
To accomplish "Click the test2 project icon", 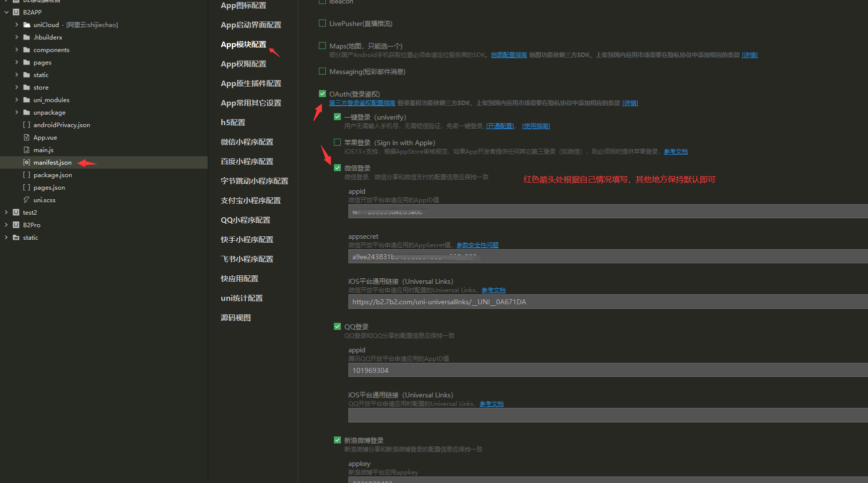I will (x=16, y=213).
